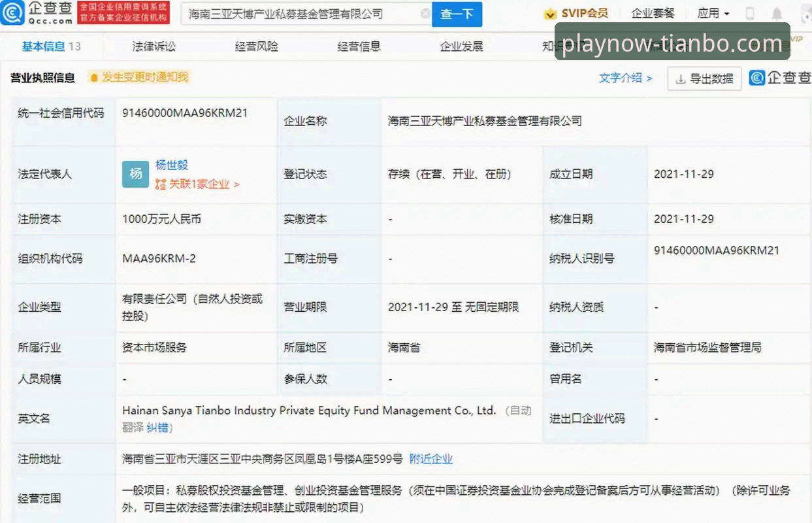Open the 文字介绍 link
812x523 pixels.
click(x=626, y=78)
